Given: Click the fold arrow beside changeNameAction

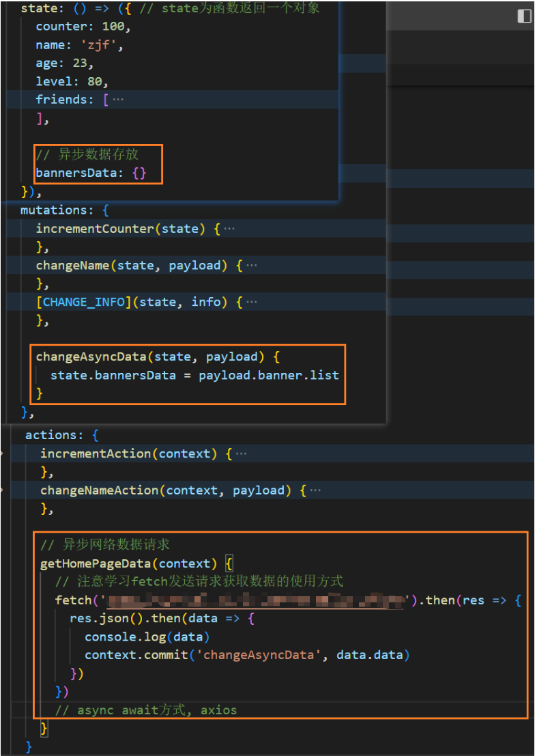Looking at the screenshot, I should coord(3,490).
